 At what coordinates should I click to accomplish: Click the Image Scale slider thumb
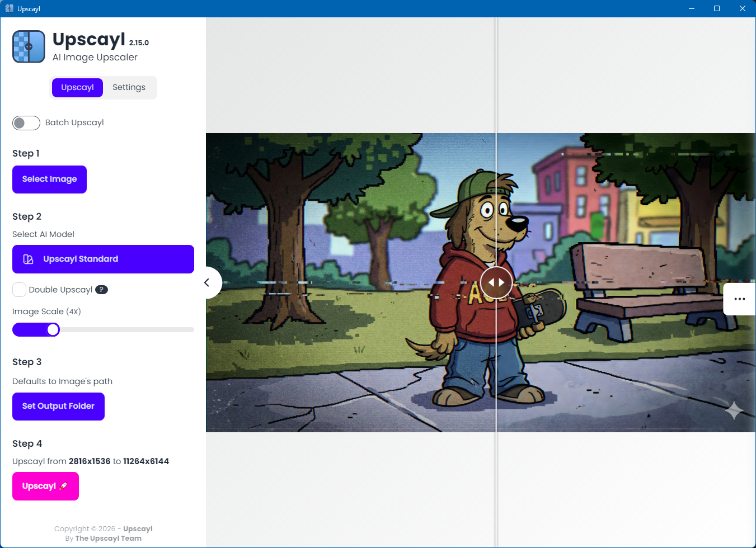(53, 330)
